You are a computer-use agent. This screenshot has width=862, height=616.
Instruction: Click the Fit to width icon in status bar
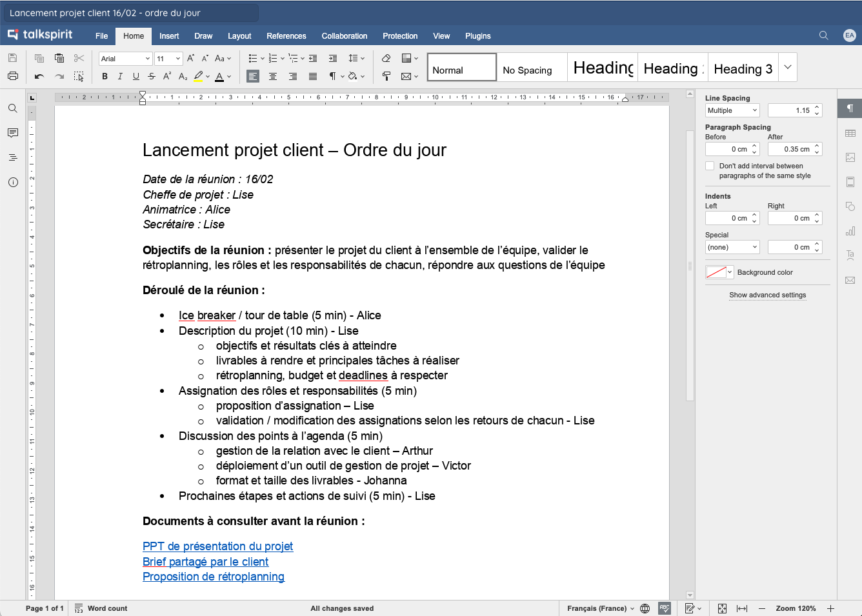coord(742,608)
